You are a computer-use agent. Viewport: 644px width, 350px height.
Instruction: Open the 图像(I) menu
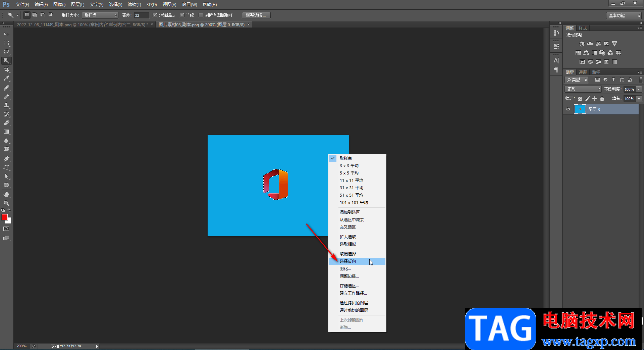coord(59,4)
